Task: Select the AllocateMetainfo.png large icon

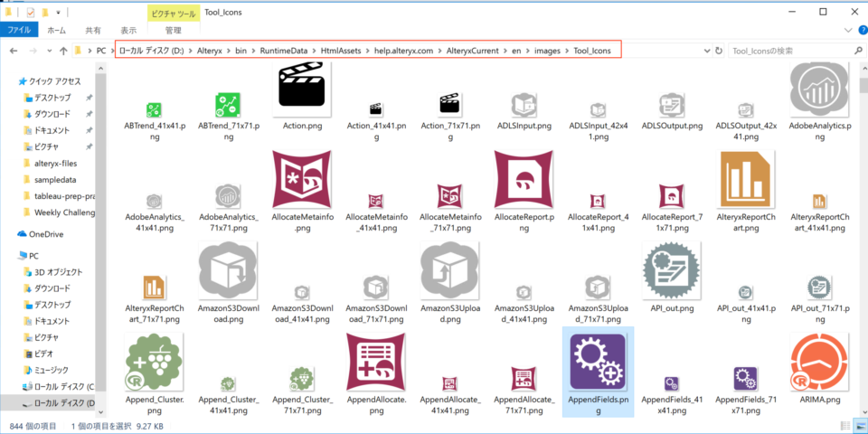Action: (302, 179)
